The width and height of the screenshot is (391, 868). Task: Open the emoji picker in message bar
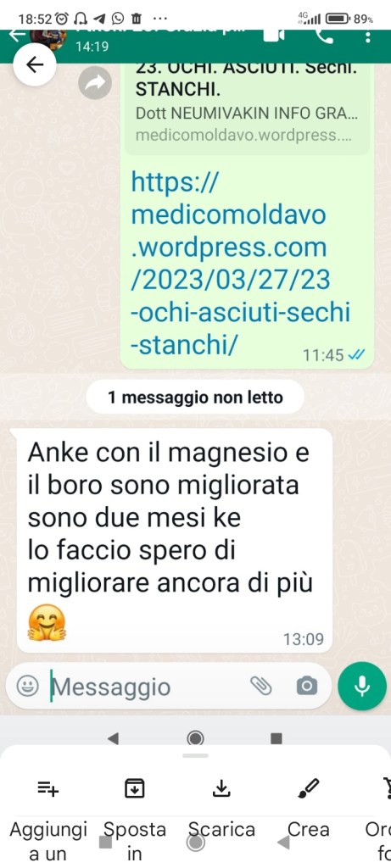pyautogui.click(x=27, y=687)
